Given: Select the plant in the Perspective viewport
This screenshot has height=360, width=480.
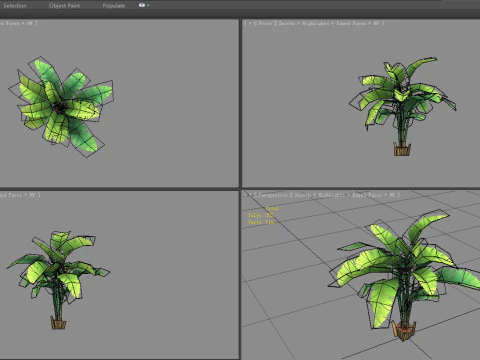Looking at the screenshot, I should coord(405,274).
